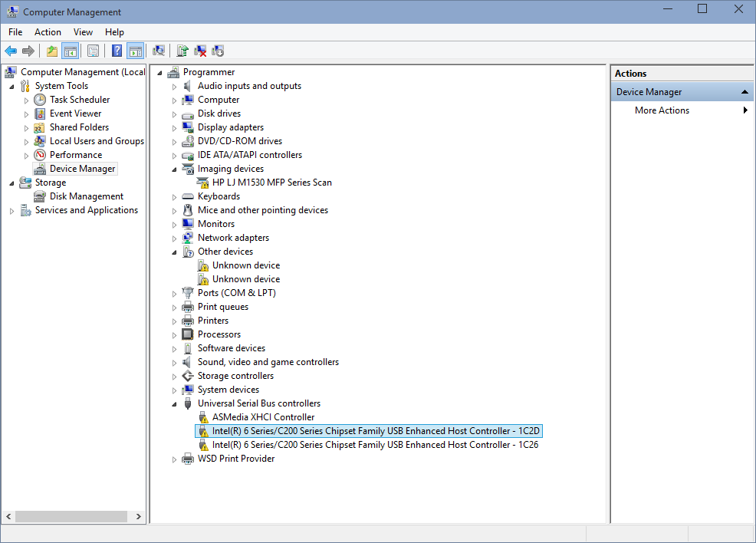Select Intel USB Enhanced Host Controller 1C2D
Screen dimensions: 756x543
tap(376, 431)
